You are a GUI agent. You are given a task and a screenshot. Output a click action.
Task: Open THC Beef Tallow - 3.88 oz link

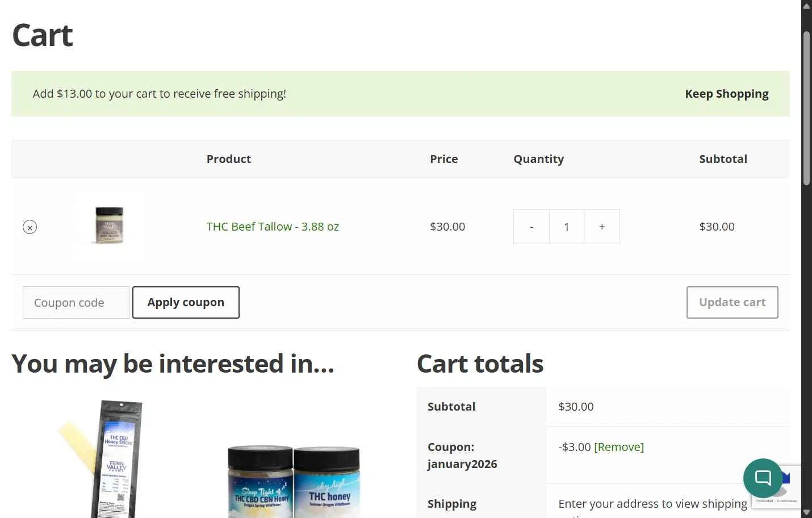(x=273, y=227)
